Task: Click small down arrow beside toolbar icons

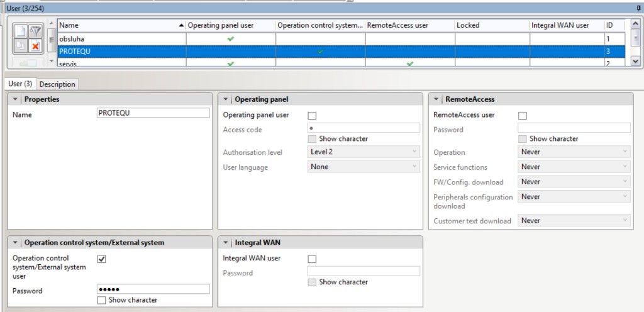Action: pos(52,61)
